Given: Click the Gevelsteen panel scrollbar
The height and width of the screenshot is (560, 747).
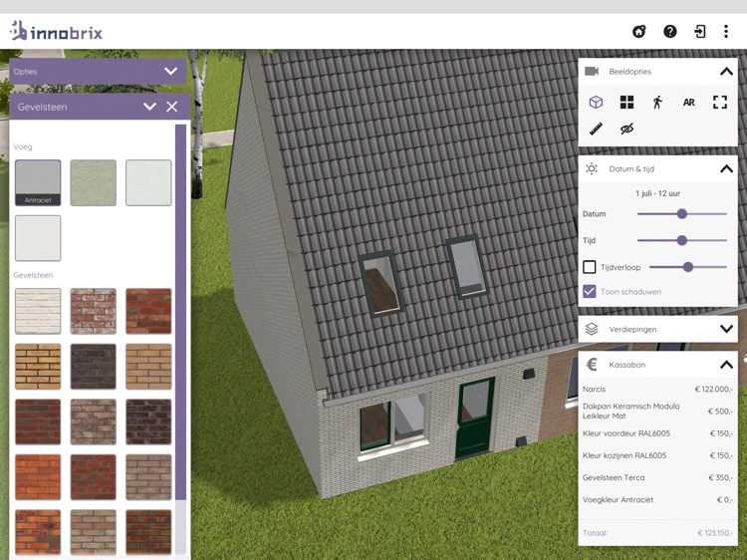Looking at the screenshot, I should (180, 312).
